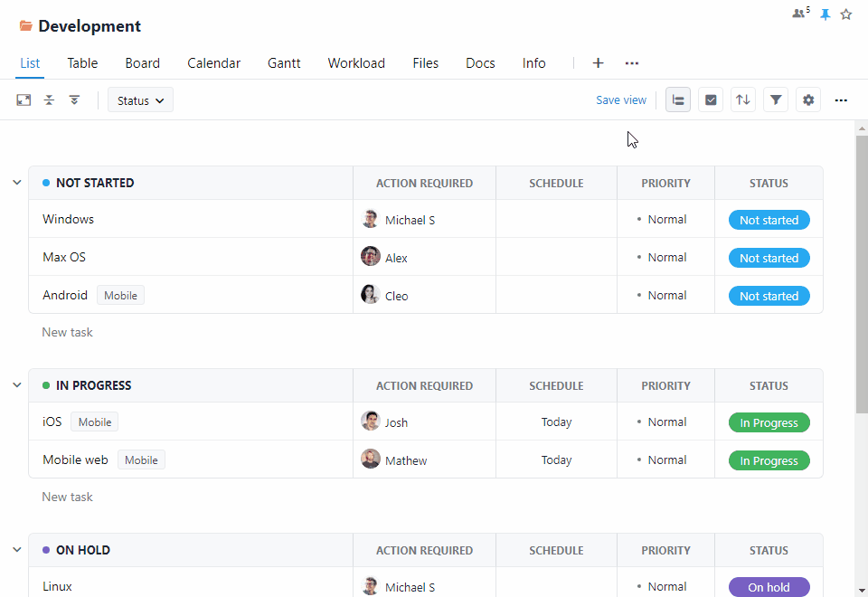Click Mobile tag on Android task

[x=120, y=295]
